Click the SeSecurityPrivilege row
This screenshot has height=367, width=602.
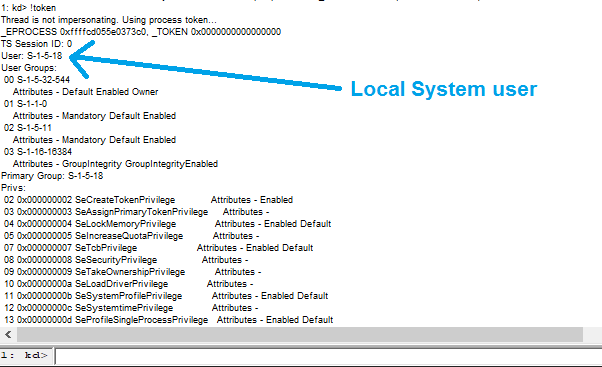(x=126, y=260)
